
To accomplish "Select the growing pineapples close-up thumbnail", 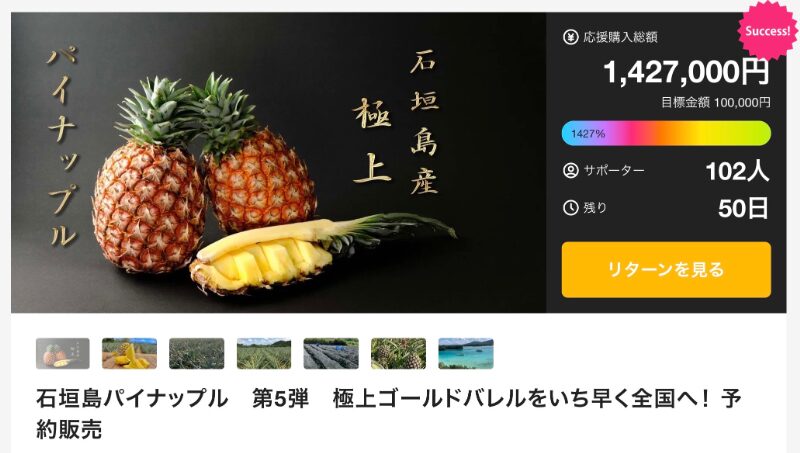I will (398, 354).
